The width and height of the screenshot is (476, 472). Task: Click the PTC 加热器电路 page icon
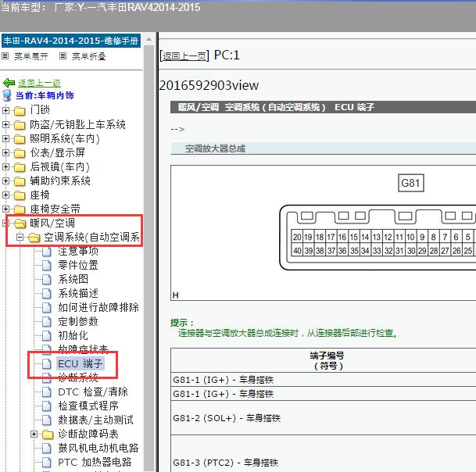[46, 463]
